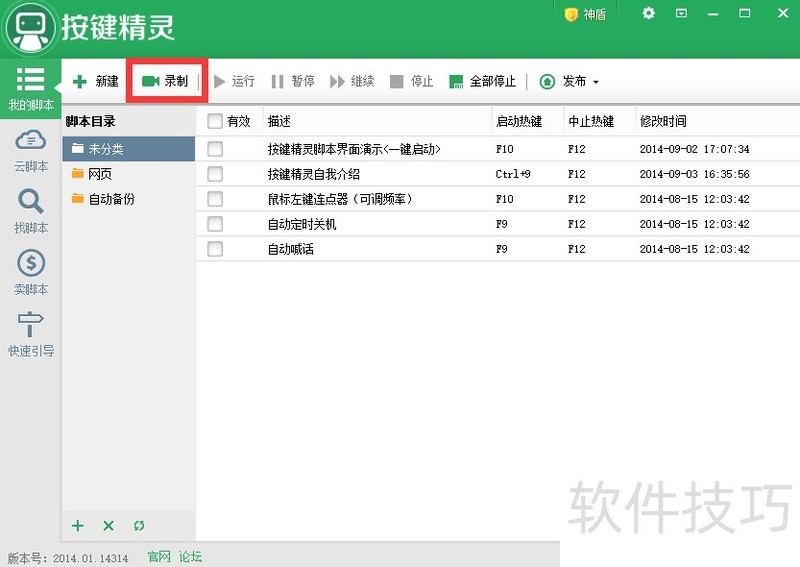
Task: Open 找脚本 search scripts panel
Action: coord(30,211)
